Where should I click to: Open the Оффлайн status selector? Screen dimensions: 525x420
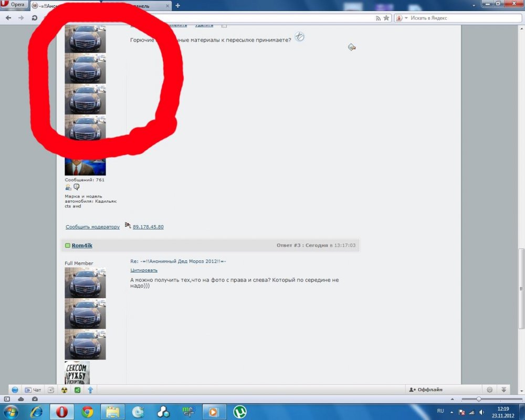426,390
